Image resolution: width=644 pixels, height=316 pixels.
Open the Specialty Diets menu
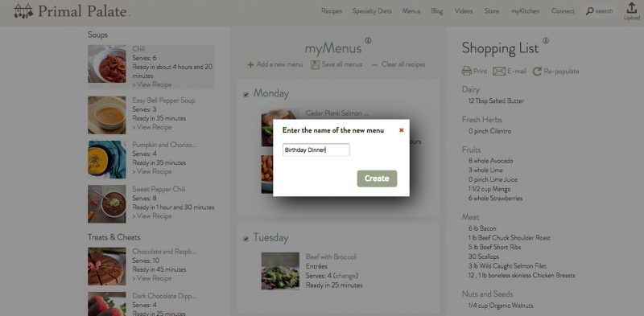coord(372,11)
